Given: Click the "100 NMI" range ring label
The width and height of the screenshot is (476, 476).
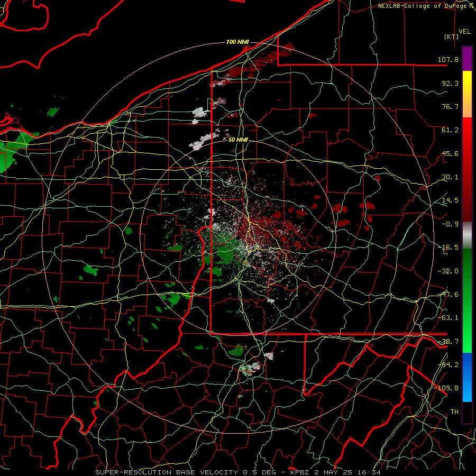Looking at the screenshot, I should [237, 42].
